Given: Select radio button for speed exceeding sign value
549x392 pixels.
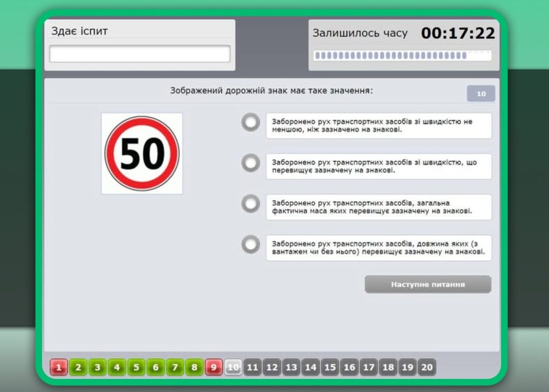Looking at the screenshot, I should 251,163.
